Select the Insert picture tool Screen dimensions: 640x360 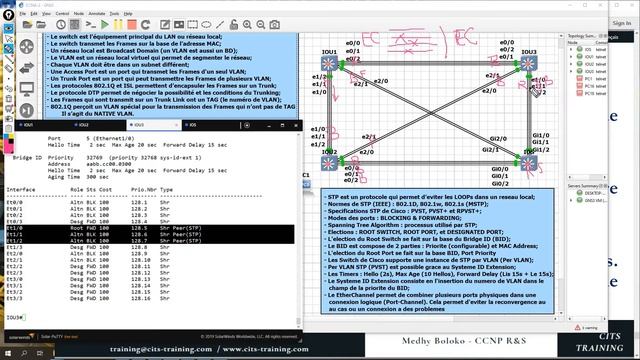pyautogui.click(x=179, y=25)
